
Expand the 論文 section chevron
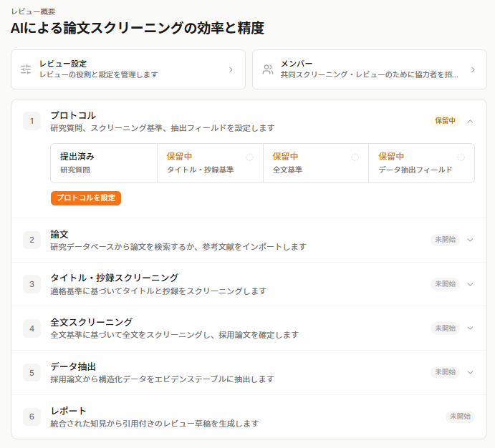click(471, 240)
